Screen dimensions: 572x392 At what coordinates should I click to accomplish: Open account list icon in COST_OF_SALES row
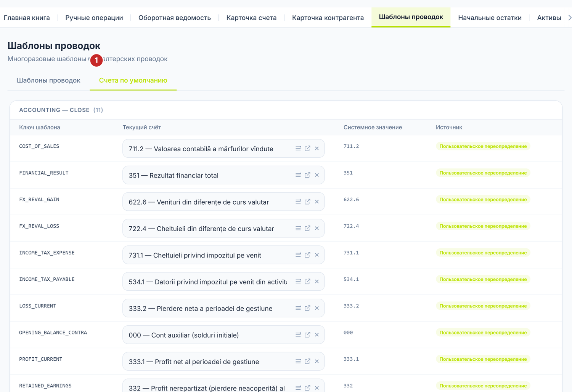[x=298, y=149]
